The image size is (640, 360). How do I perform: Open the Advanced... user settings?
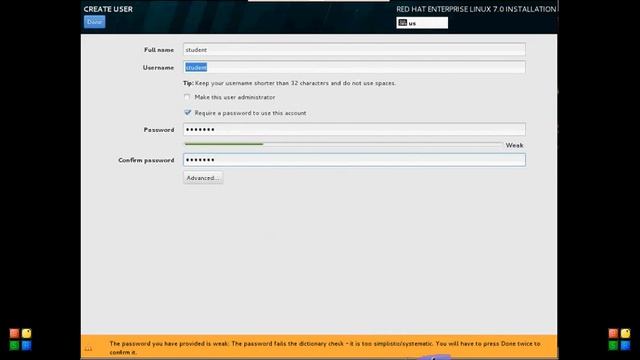click(x=203, y=178)
